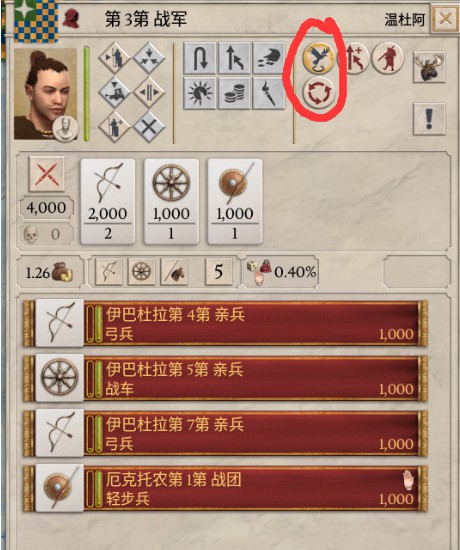Click the green morale bar beside portrait

click(86, 94)
